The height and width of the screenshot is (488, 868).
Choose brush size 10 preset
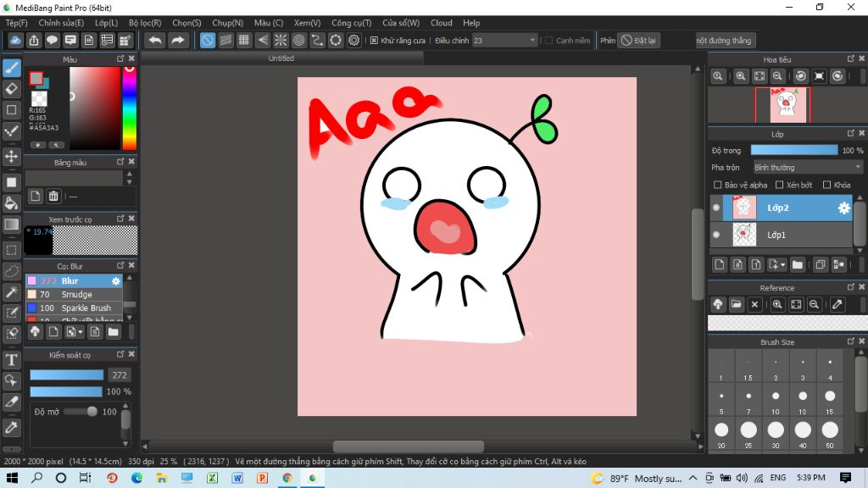tap(776, 400)
